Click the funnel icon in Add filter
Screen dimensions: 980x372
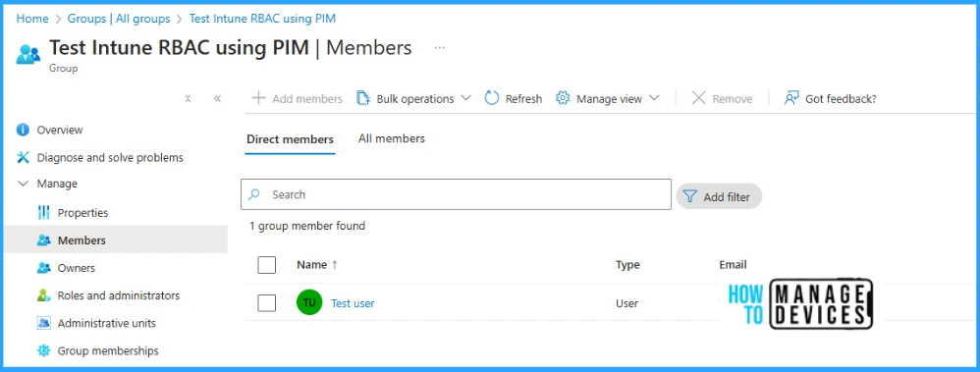(689, 196)
